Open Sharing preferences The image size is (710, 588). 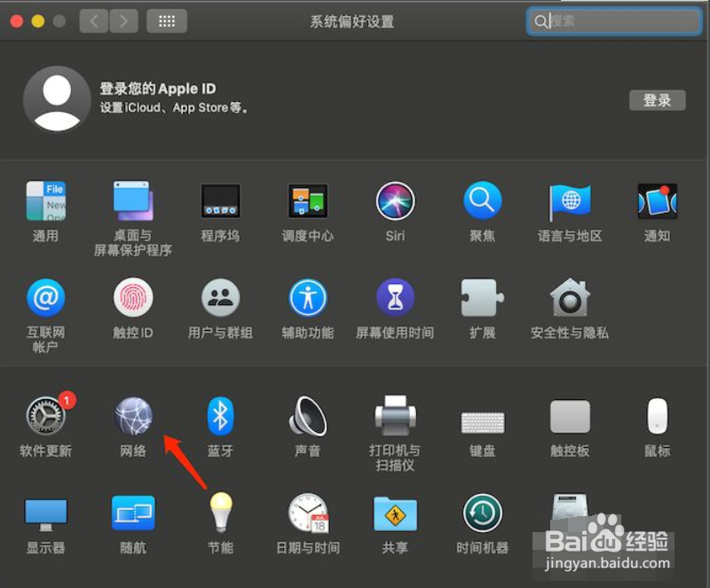tap(395, 514)
